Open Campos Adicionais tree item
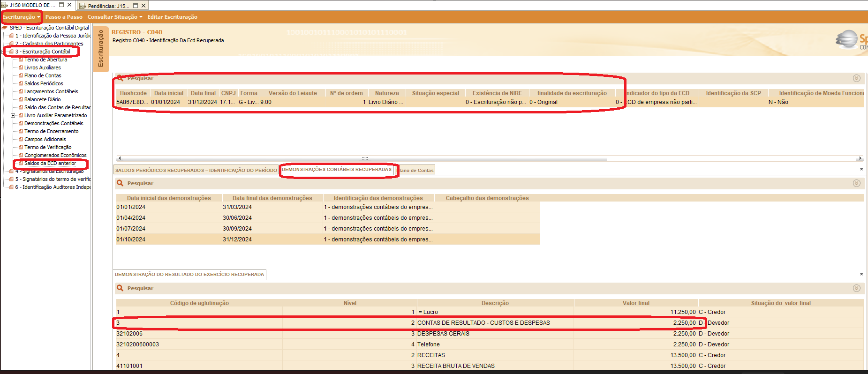This screenshot has height=374, width=868. pos(45,139)
